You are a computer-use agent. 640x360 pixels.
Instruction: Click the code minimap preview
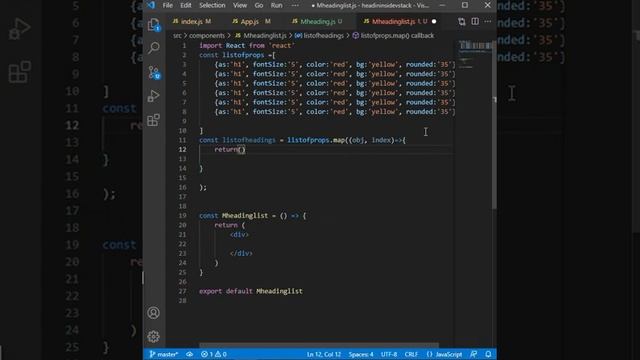[x=474, y=53]
